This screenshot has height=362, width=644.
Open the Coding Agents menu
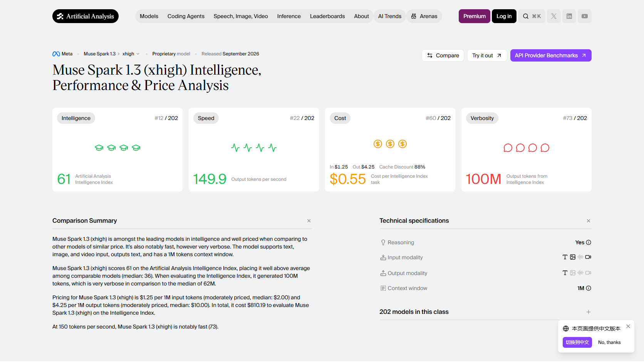186,16
